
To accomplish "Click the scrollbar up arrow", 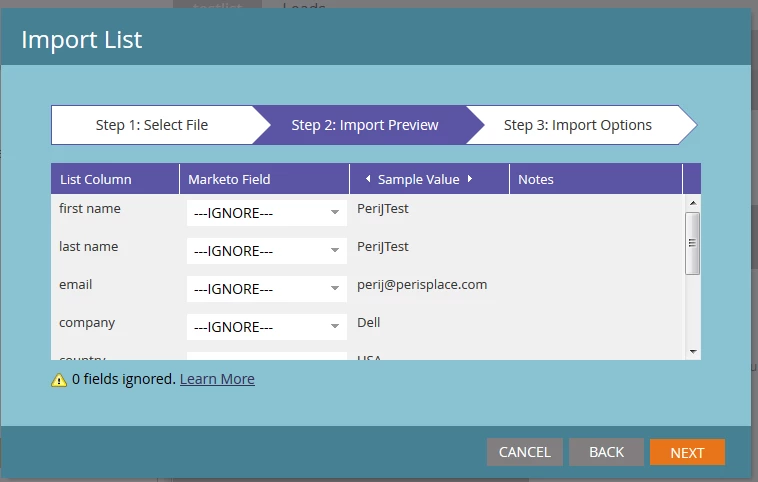I will coord(693,203).
